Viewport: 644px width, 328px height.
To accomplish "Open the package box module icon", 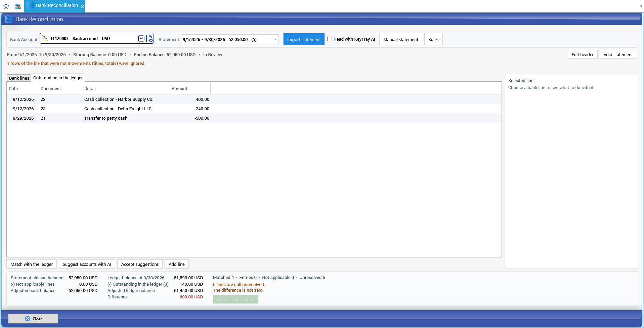I will pyautogui.click(x=18, y=6).
